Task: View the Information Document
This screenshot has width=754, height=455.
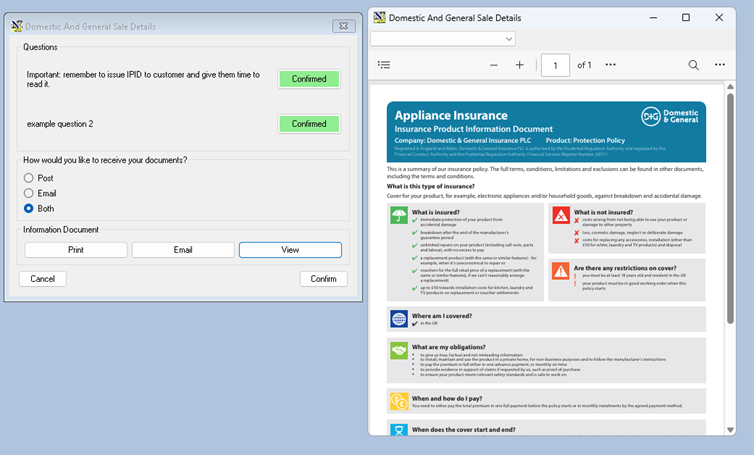Action: pyautogui.click(x=290, y=250)
